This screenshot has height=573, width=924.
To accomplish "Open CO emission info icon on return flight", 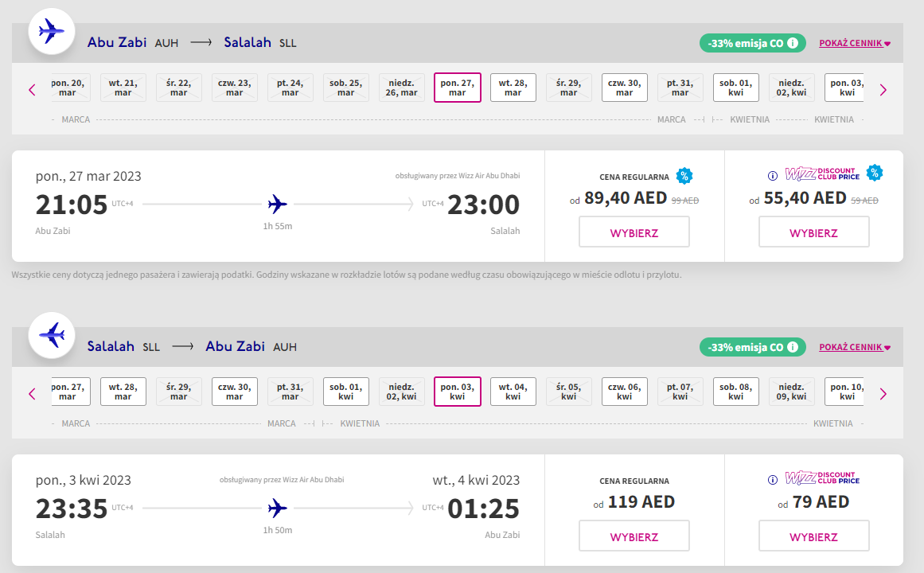I will pos(793,347).
